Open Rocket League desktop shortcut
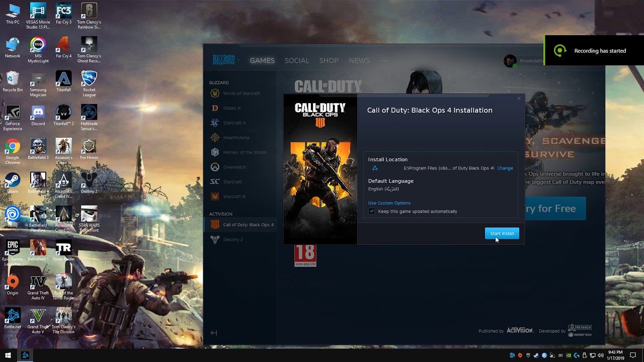The width and height of the screenshot is (644, 362). tap(89, 84)
